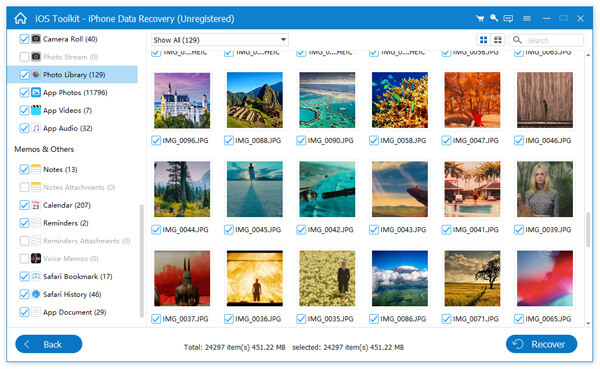
Task: Open App Photos (11796) category
Action: click(75, 93)
